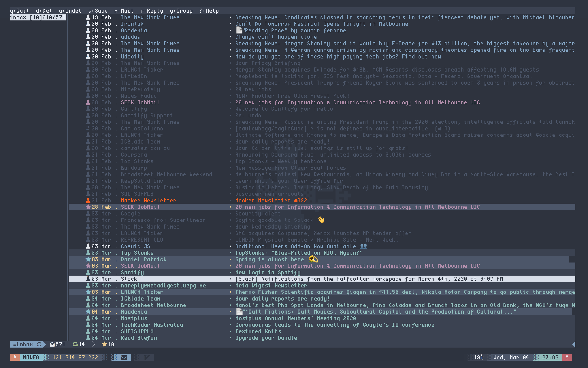Select g:Group in the top bar
Image resolution: width=588 pixels, height=368 pixels.
pos(181,11)
